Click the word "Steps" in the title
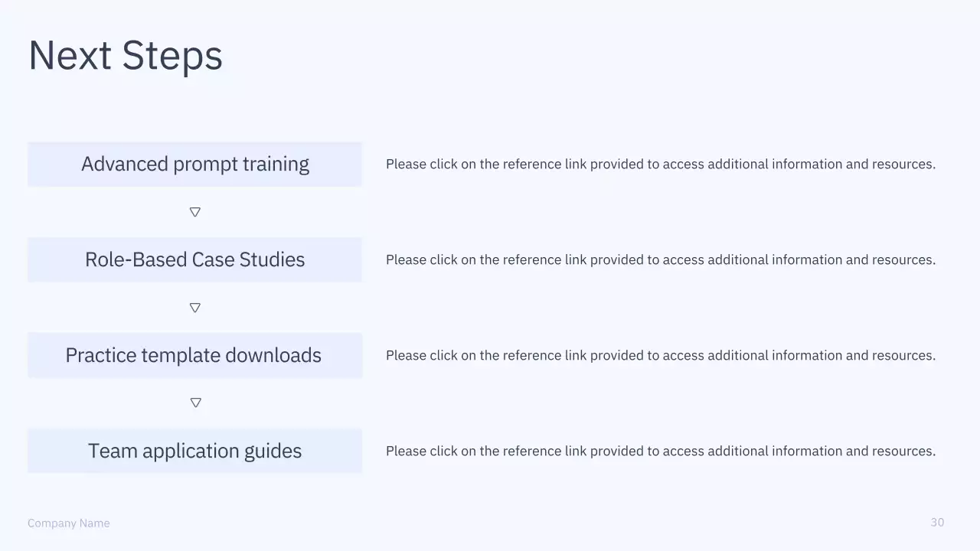Viewport: 980px width, 551px height. pyautogui.click(x=172, y=56)
